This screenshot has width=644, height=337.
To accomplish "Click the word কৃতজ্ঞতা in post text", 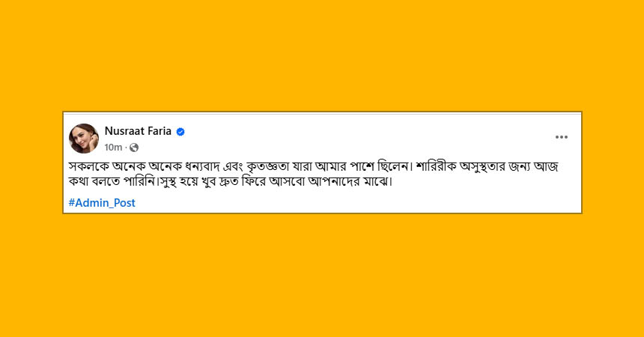I will (x=269, y=167).
